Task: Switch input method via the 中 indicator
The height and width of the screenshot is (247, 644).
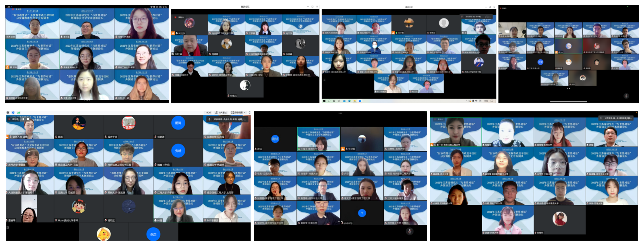Action: 476,101
